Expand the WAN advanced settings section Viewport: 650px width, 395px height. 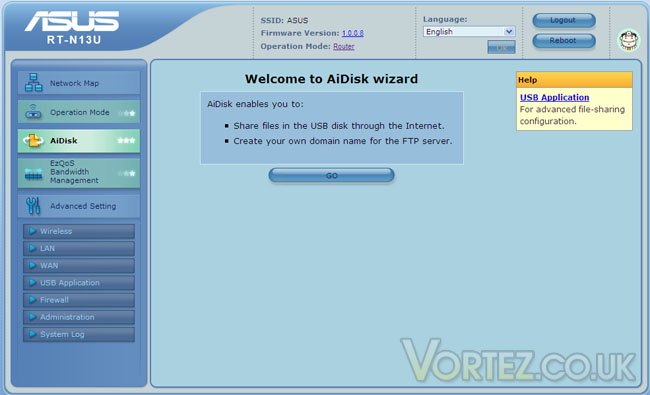pos(79,265)
